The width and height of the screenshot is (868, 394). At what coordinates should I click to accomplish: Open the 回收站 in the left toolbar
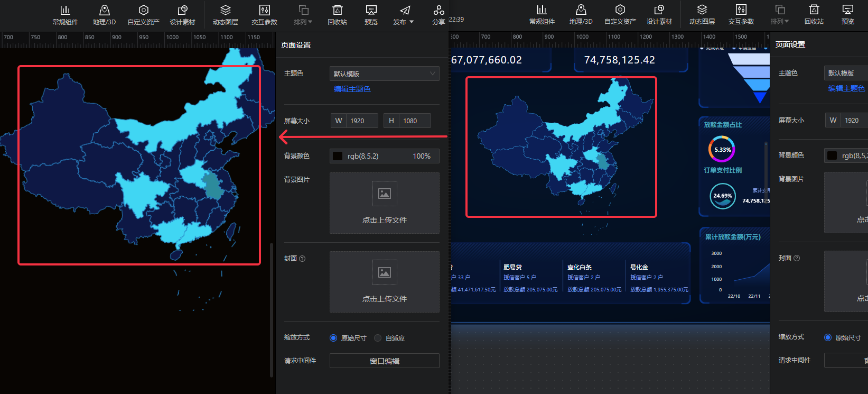pyautogui.click(x=337, y=15)
